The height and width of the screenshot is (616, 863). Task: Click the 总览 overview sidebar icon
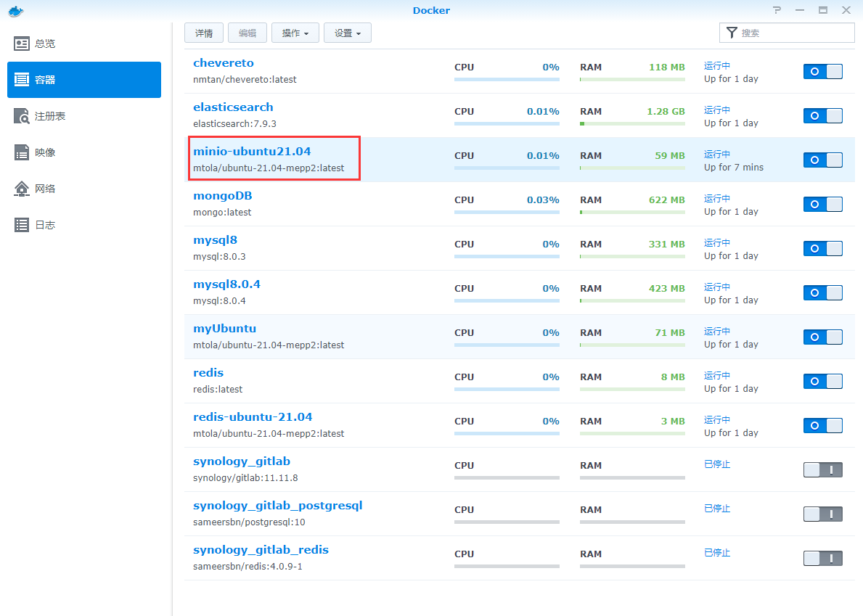(22, 44)
